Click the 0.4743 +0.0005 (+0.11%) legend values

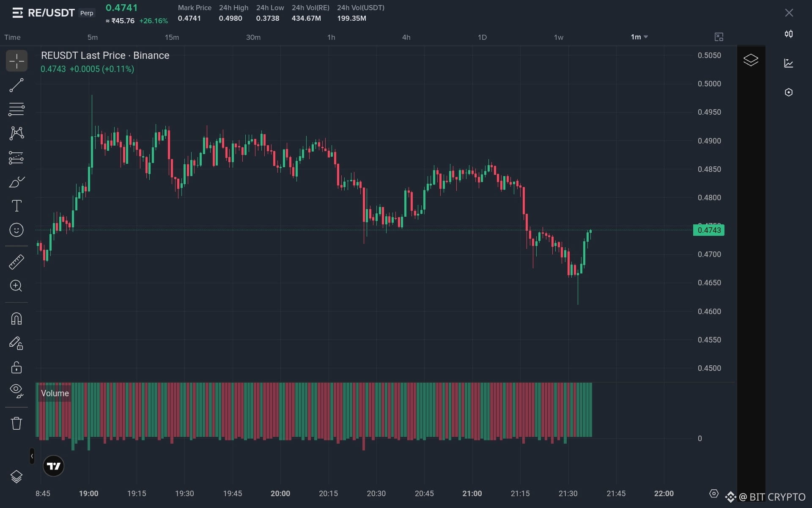click(x=87, y=69)
